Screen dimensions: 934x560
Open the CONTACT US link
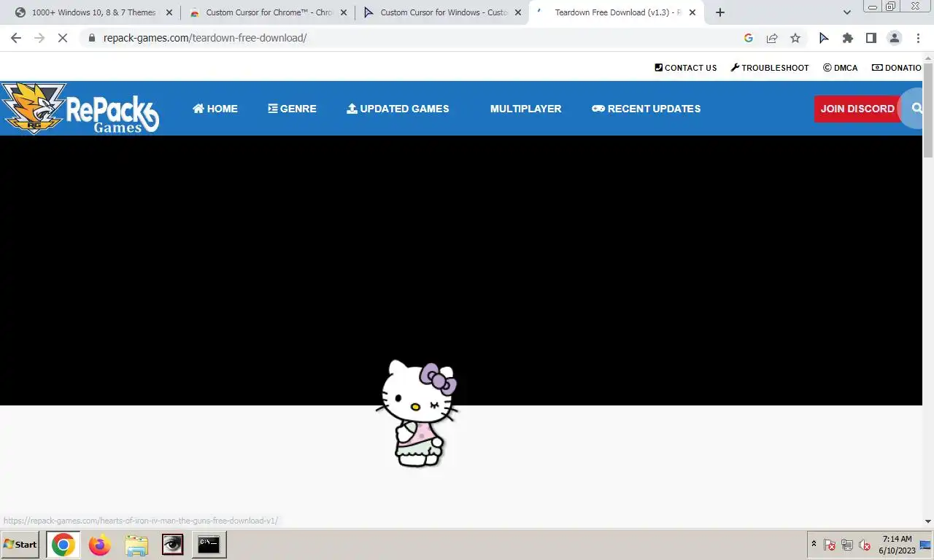pyautogui.click(x=686, y=68)
